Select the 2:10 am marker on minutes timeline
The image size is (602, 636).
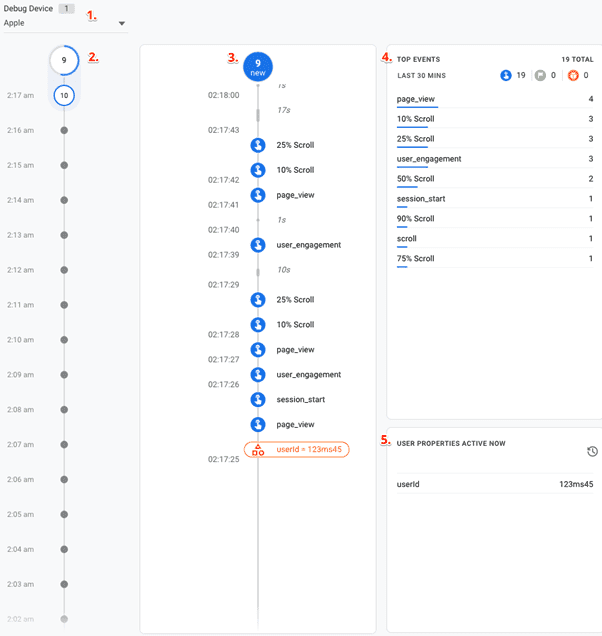(x=64, y=340)
